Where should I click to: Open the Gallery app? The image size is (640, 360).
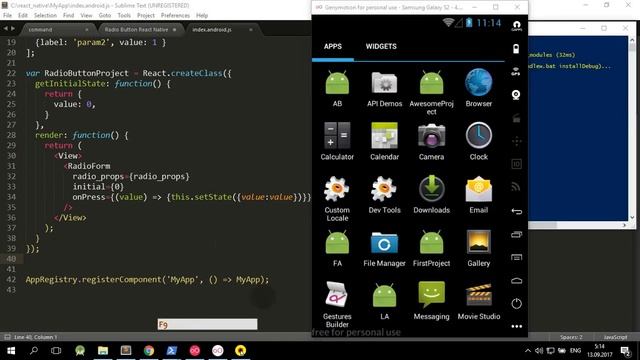click(x=478, y=248)
